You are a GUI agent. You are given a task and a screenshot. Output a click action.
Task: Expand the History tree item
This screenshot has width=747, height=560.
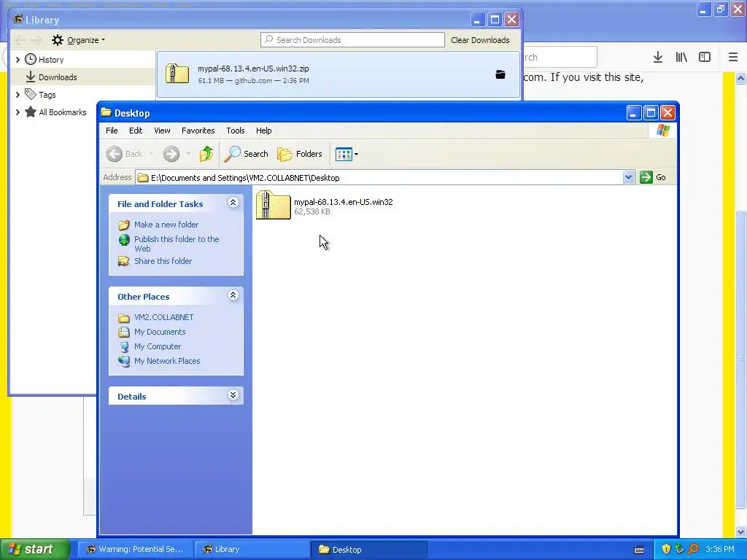coord(18,60)
